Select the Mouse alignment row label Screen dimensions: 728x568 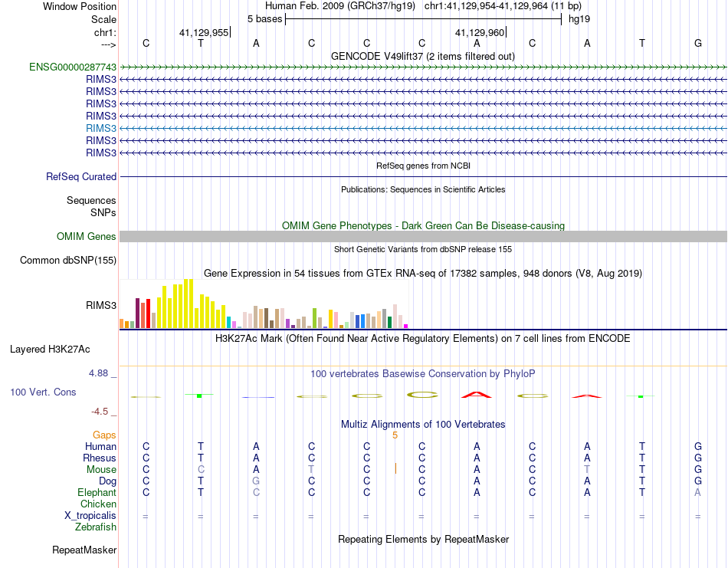click(x=101, y=470)
